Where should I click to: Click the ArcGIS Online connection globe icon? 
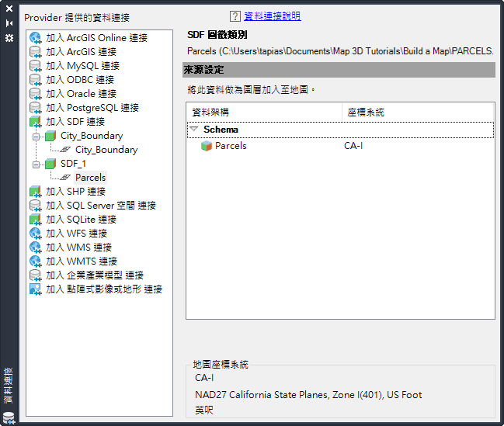coord(36,38)
